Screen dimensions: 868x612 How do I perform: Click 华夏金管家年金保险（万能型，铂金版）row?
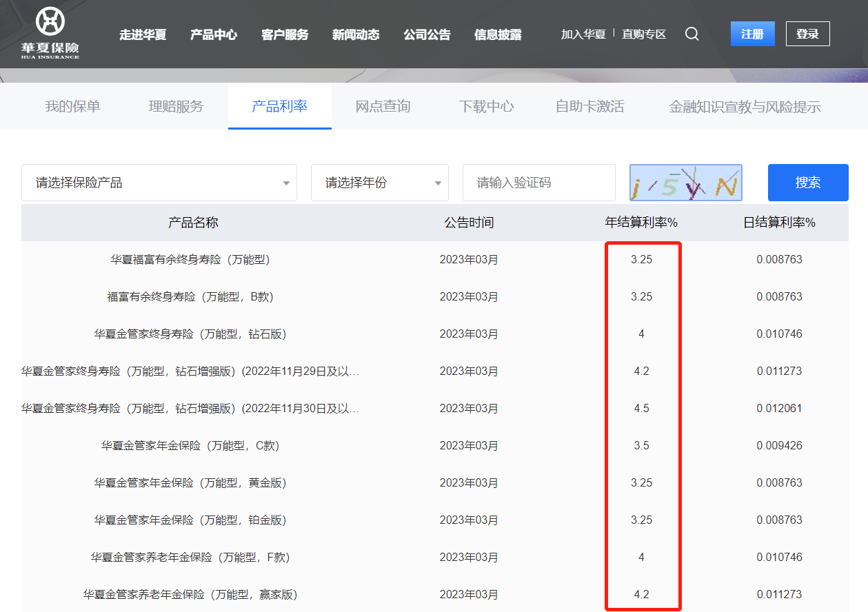coord(435,520)
